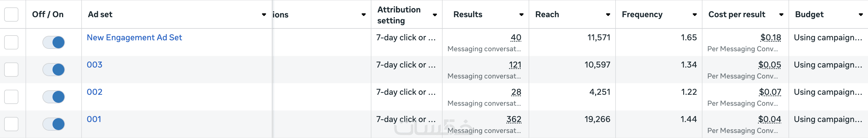Open the New Engagement Ad Set link
Screen dimensions: 868x138
coord(134,37)
